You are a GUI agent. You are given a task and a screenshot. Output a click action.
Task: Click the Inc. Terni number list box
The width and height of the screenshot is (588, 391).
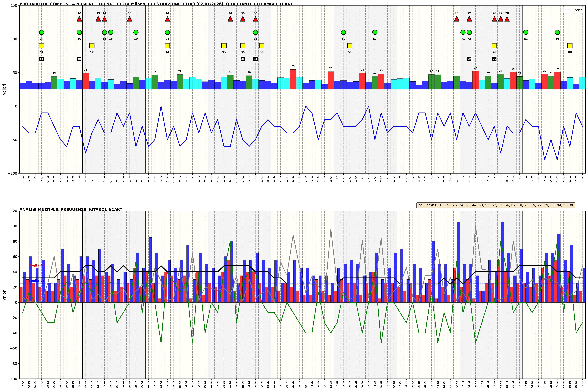[x=496, y=205]
